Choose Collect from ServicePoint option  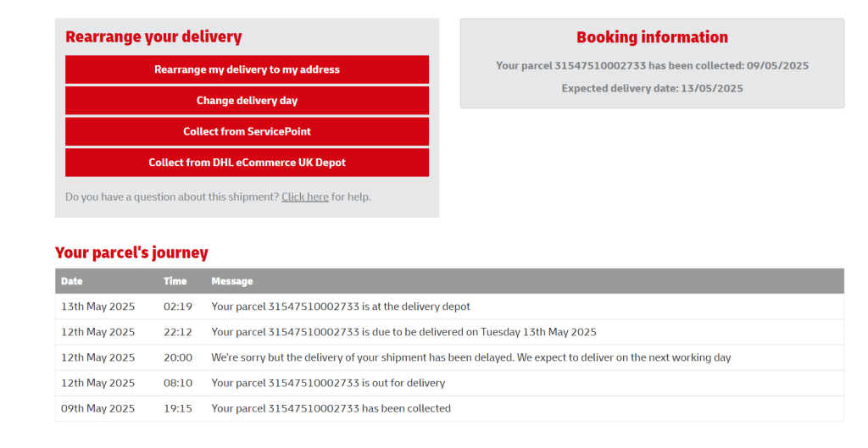tap(247, 131)
